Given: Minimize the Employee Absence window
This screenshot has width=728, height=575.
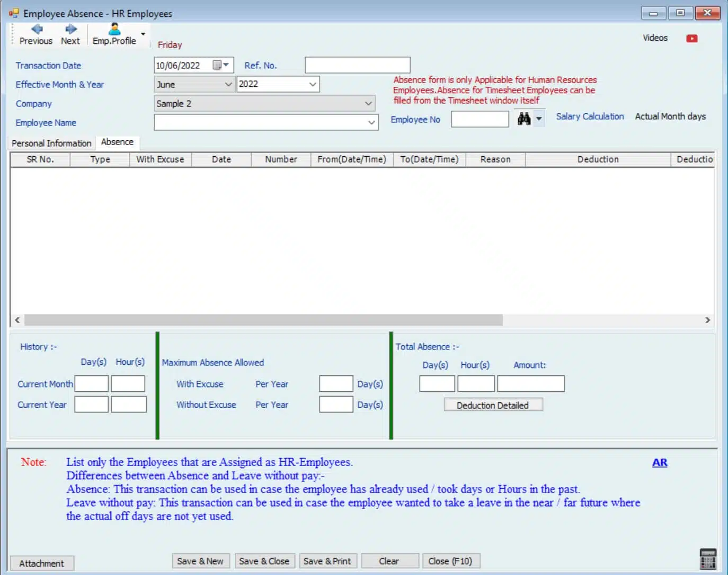Looking at the screenshot, I should 654,13.
